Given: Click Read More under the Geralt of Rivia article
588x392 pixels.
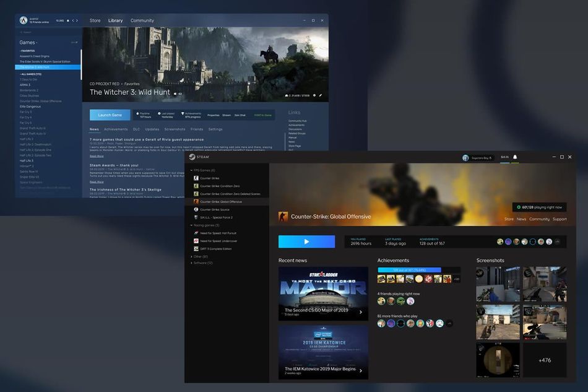Looking at the screenshot, I should [x=97, y=156].
